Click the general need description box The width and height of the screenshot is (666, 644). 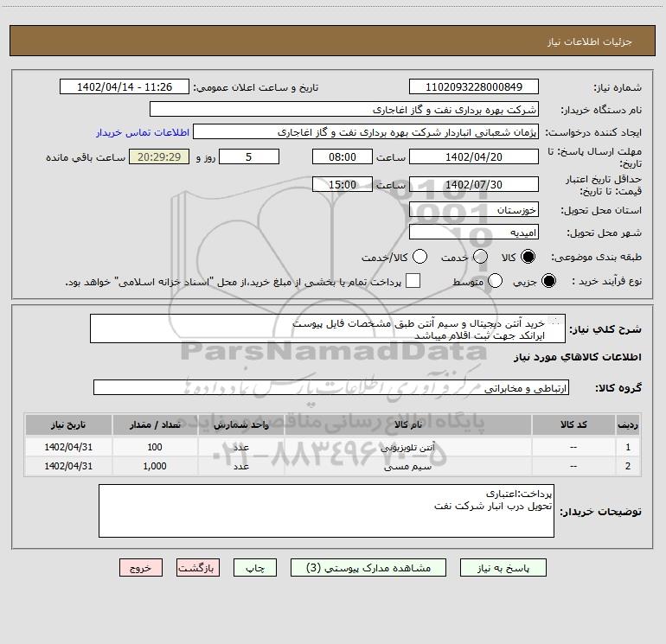tap(328, 328)
